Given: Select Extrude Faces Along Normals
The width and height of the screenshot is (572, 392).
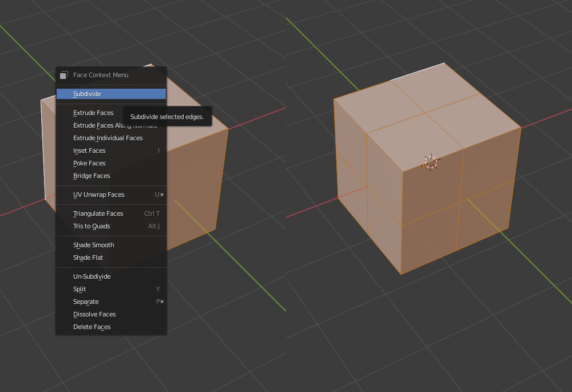Looking at the screenshot, I should pyautogui.click(x=112, y=125).
